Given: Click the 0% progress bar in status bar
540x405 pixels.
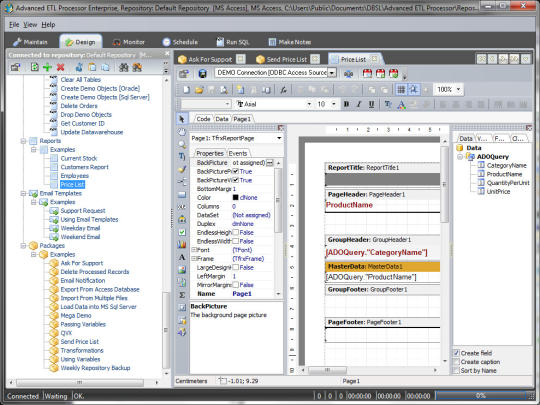Looking at the screenshot, I should coord(481,396).
